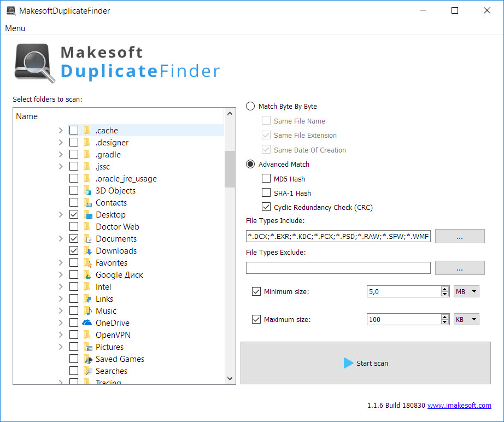Click the folder tree scrollbar thumb

[x=230, y=169]
